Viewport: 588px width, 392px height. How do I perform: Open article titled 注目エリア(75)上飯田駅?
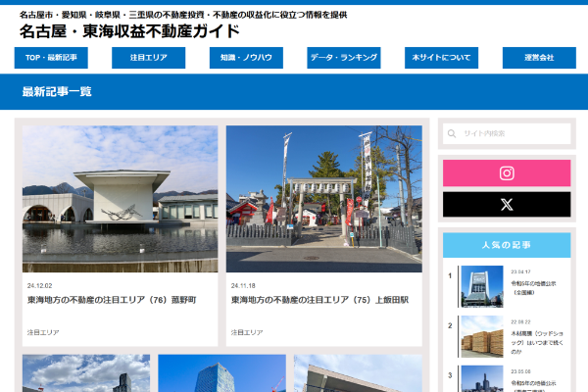pos(319,300)
